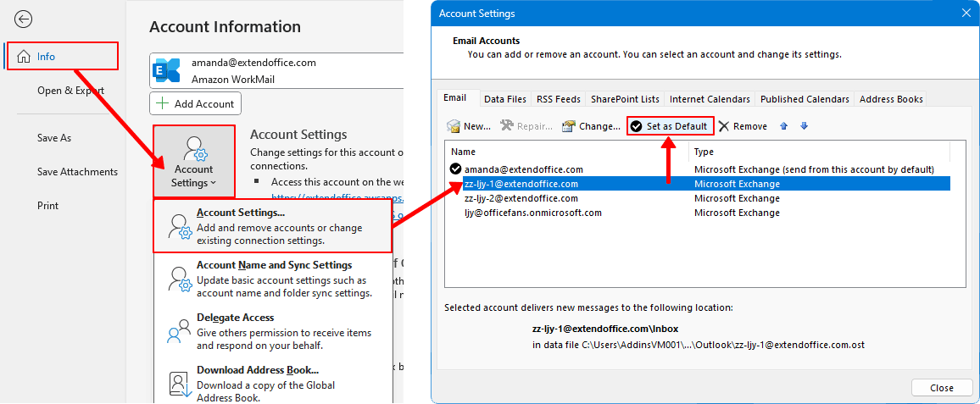Click the Add Account button

[x=195, y=103]
